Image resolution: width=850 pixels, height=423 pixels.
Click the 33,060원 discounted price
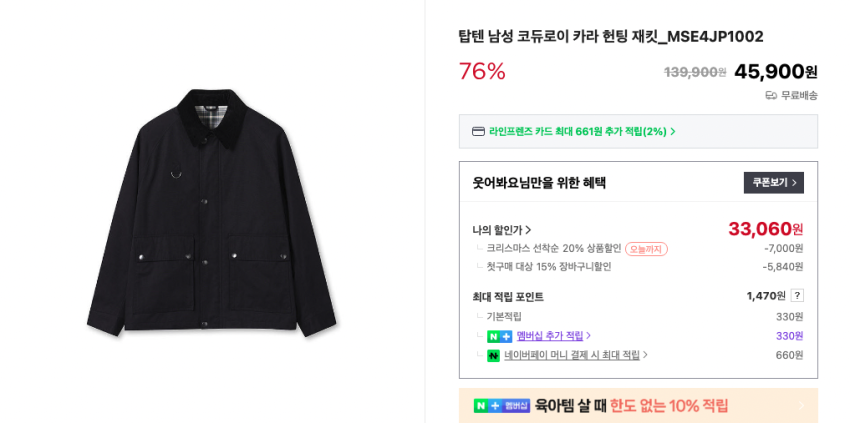(x=765, y=229)
